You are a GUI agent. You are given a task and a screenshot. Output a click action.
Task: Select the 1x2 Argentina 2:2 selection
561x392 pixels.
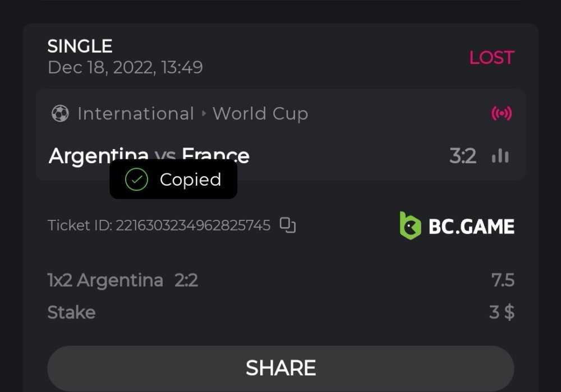(122, 280)
